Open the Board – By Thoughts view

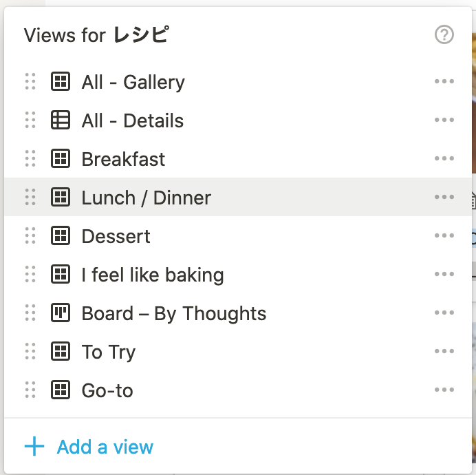tap(174, 314)
